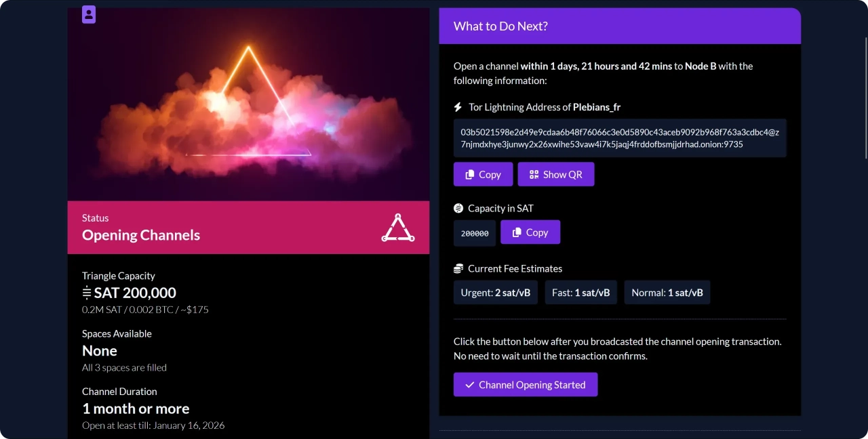Click the user profile icon above the image
Screen dimensions: 868x439
[89, 14]
